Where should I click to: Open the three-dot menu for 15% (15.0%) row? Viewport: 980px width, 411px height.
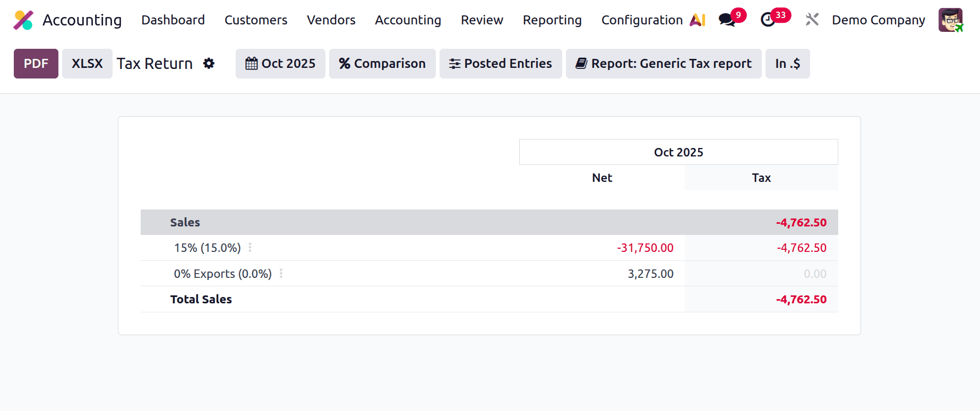[x=250, y=248]
